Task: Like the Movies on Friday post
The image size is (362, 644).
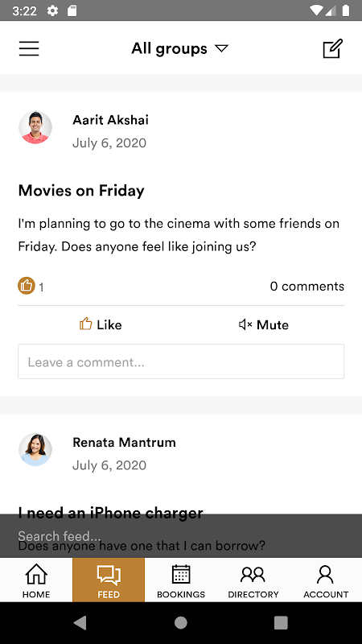Action: click(x=100, y=324)
